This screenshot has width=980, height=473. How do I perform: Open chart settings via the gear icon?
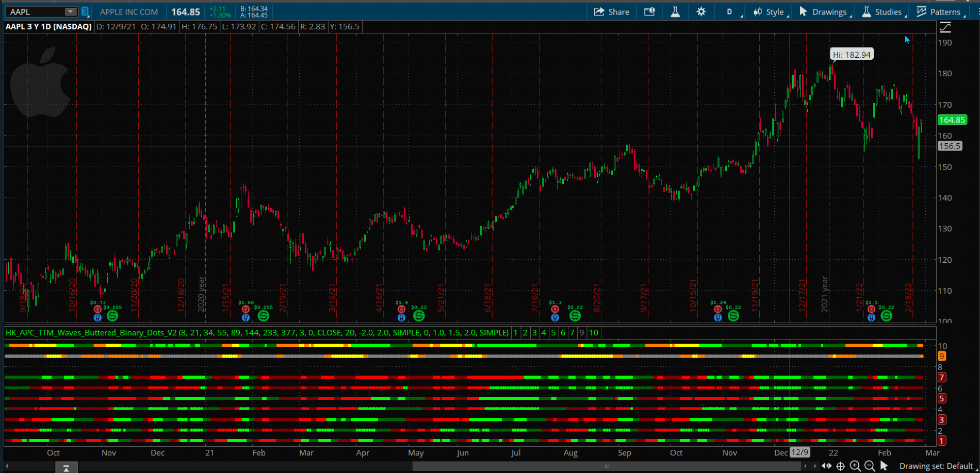tap(701, 12)
